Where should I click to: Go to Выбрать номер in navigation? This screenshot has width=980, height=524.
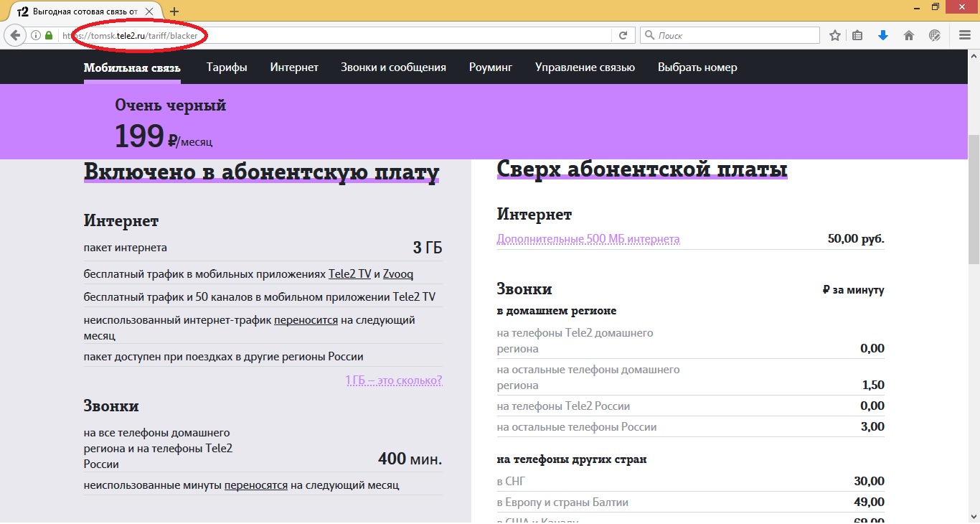tap(697, 67)
